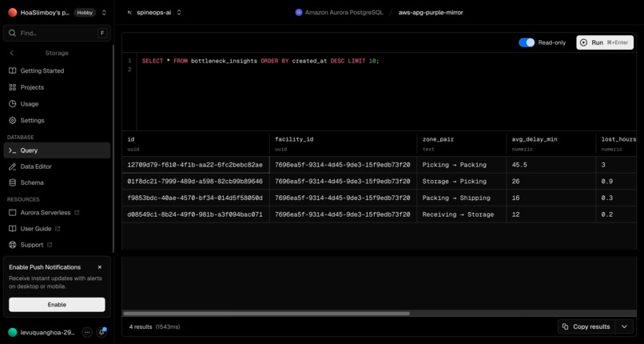
Task: Select the Query menu item
Action: (57, 150)
